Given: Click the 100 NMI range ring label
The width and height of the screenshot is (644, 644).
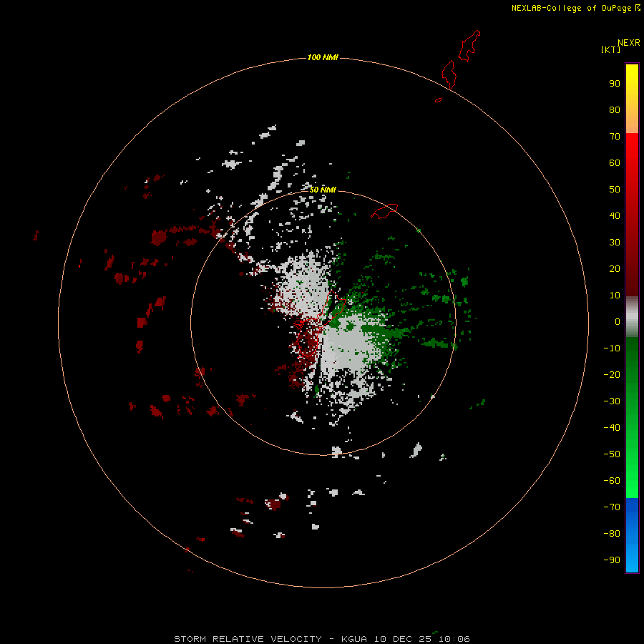Looking at the screenshot, I should point(323,57).
